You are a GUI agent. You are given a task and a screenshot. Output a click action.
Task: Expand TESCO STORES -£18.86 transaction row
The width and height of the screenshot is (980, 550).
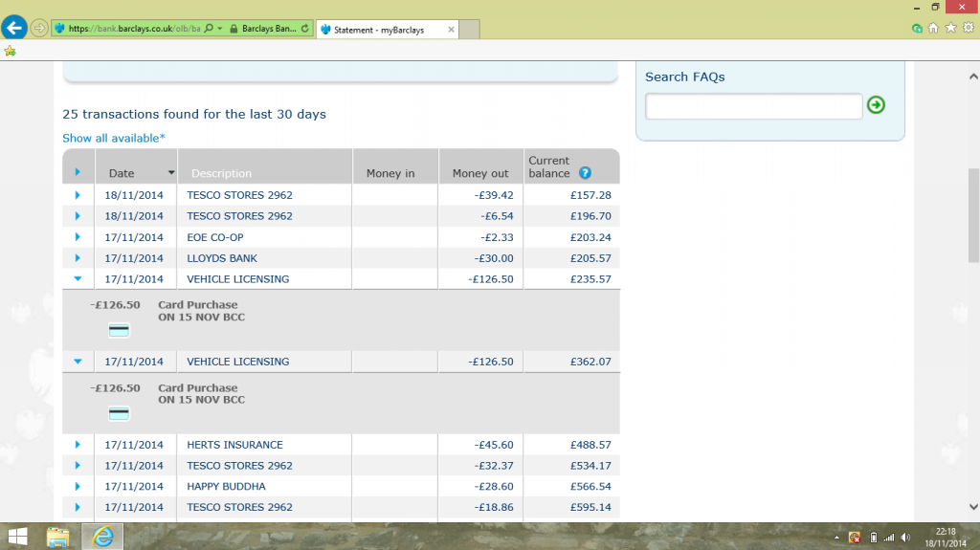point(78,507)
